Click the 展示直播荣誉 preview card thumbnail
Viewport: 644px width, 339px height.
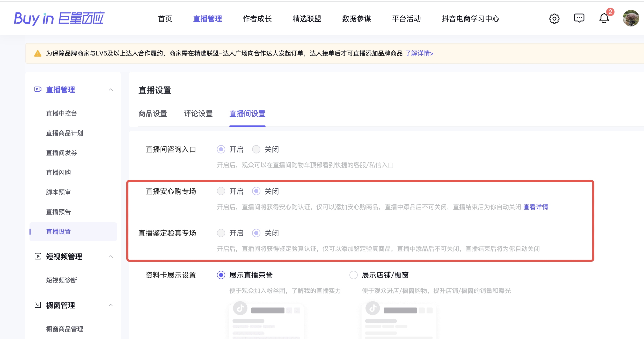click(x=266, y=321)
